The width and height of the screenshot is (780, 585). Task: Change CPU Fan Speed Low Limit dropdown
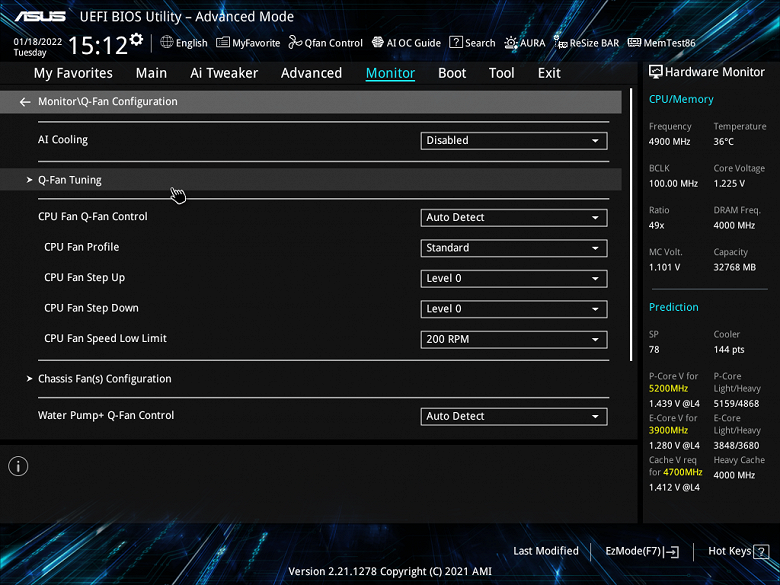coord(514,340)
